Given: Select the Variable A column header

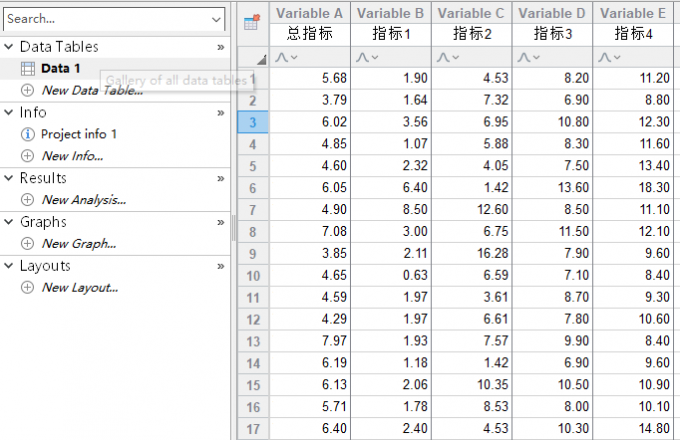Looking at the screenshot, I should click(310, 13).
